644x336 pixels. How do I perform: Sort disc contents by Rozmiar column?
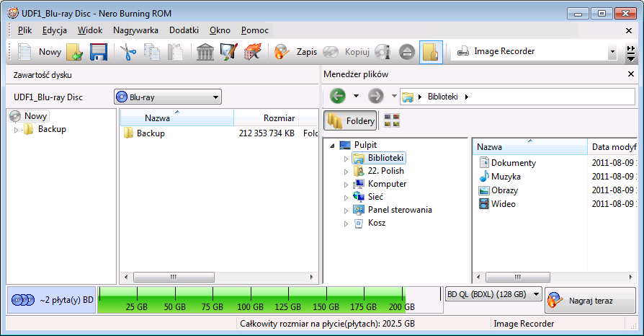click(x=266, y=118)
